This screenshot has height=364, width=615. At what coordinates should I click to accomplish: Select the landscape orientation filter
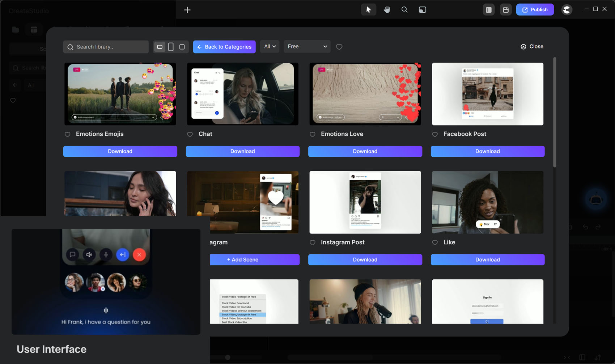click(x=160, y=47)
